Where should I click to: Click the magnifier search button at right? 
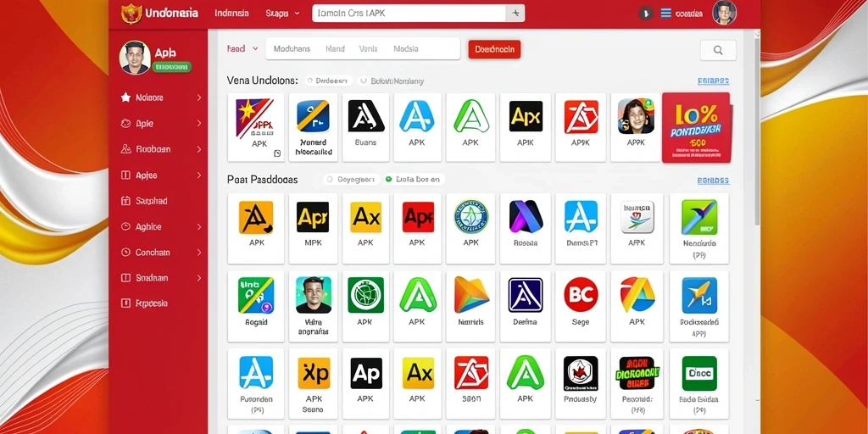718,50
